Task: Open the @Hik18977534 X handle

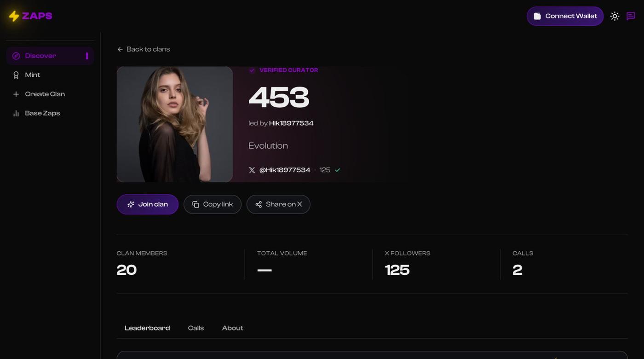Action: pos(285,170)
